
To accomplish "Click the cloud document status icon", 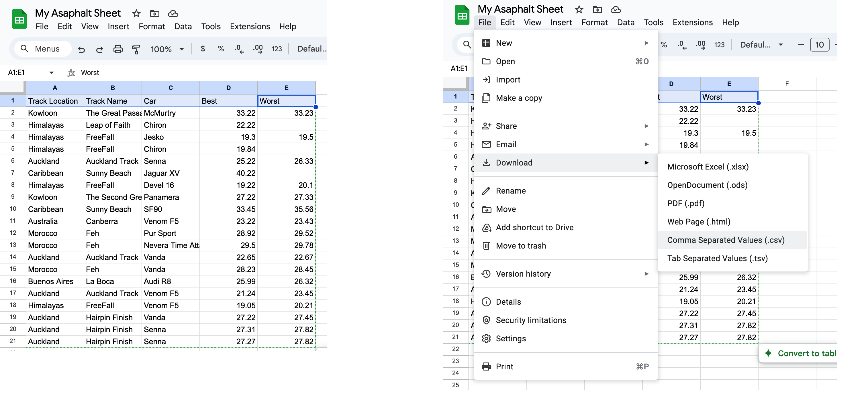I will pyautogui.click(x=173, y=13).
